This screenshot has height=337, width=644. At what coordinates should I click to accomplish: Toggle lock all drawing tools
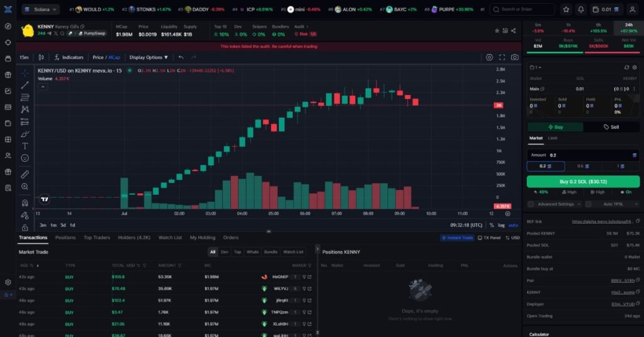25,227
